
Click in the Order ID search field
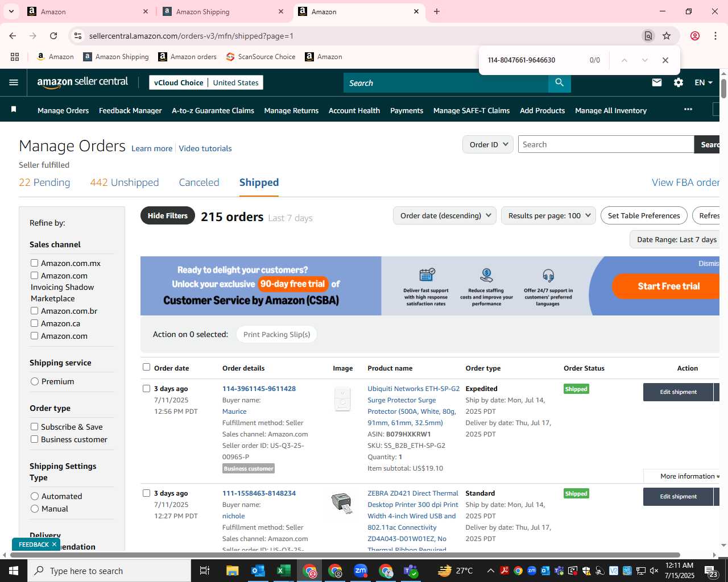(606, 144)
